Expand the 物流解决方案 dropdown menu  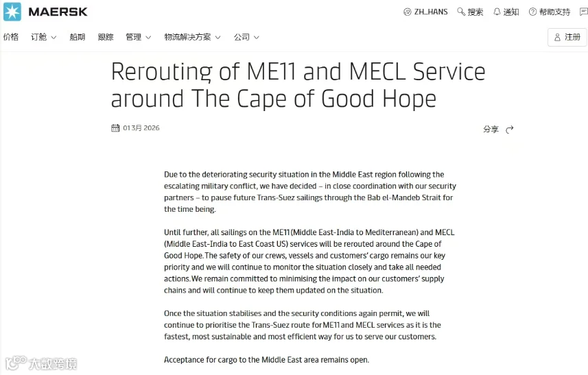point(192,37)
